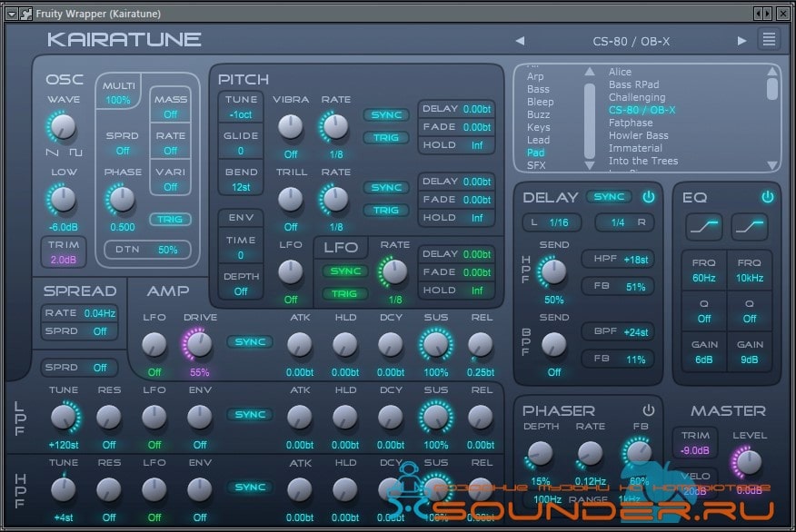Toggle the LPF envelope SYNC button
The image size is (796, 532).
(250, 414)
